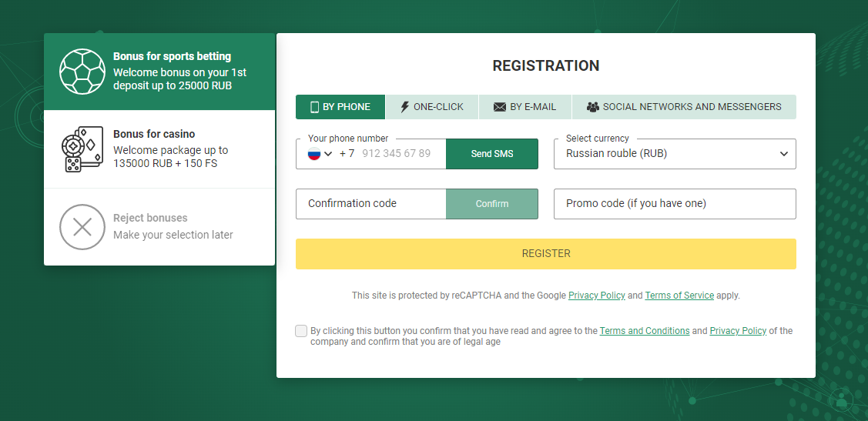Screen dimensions: 868x421
Task: Click the Promo code input field
Action: pos(675,204)
